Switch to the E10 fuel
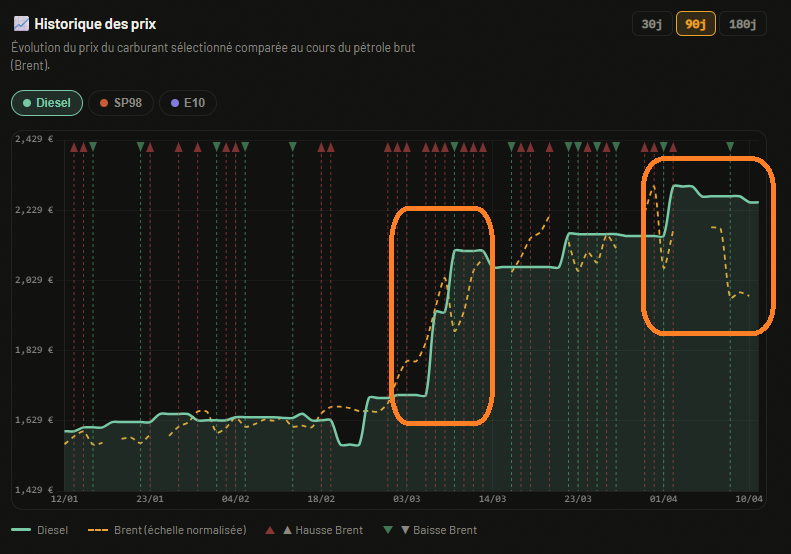791x554 pixels. pos(187,103)
